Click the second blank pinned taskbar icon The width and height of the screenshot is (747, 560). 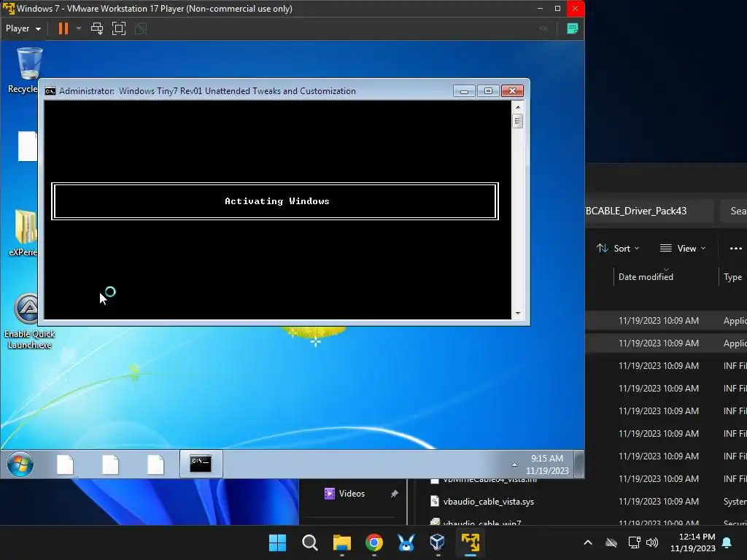[x=111, y=464]
